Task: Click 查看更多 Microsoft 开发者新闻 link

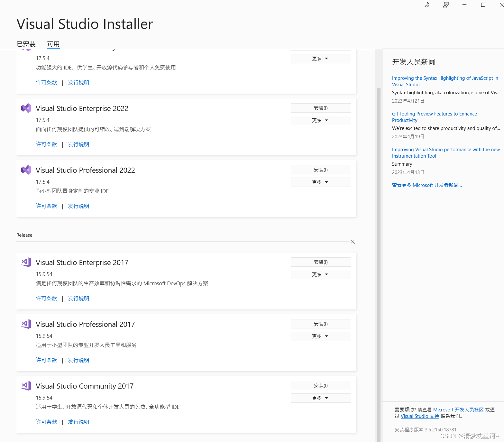Action: pyautogui.click(x=427, y=185)
